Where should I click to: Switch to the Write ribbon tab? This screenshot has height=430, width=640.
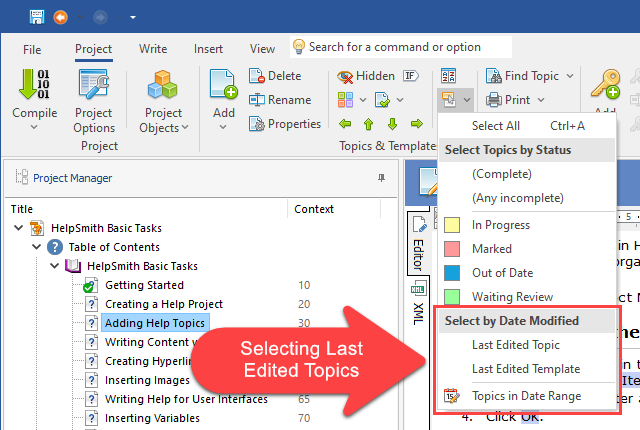pyautogui.click(x=153, y=49)
